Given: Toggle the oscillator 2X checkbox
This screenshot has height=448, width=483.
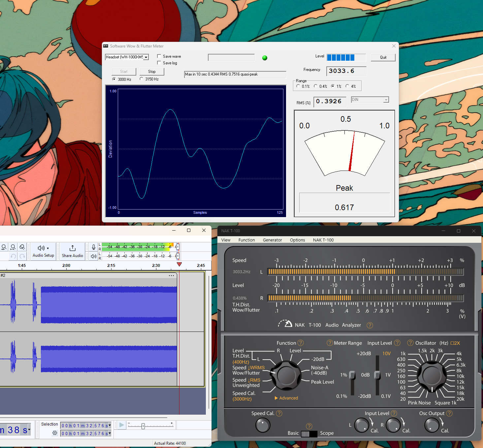Looking at the screenshot, I should pos(452,343).
